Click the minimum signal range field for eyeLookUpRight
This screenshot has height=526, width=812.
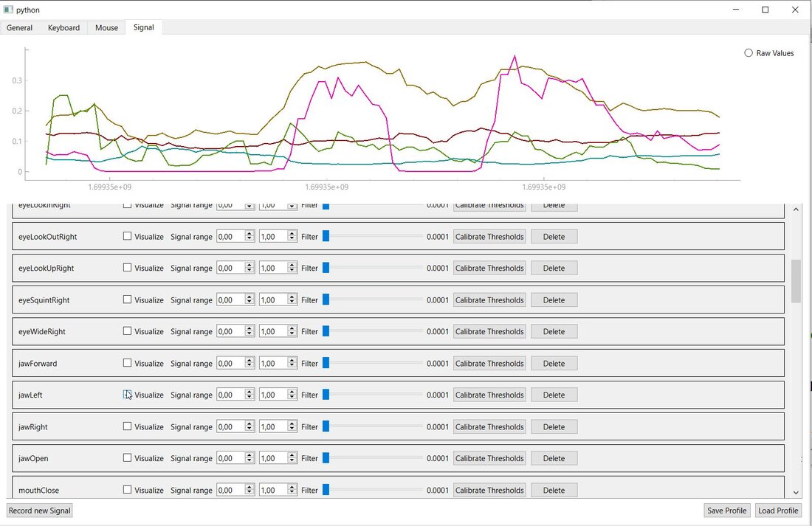[230, 269]
